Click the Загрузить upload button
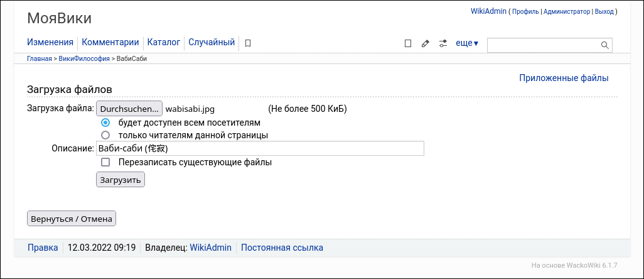644x279 pixels. [121, 180]
